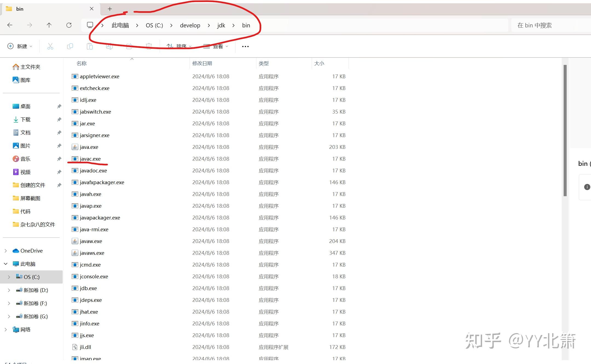The width and height of the screenshot is (591, 364).
Task: Click the Delete trash icon
Action: point(149,46)
